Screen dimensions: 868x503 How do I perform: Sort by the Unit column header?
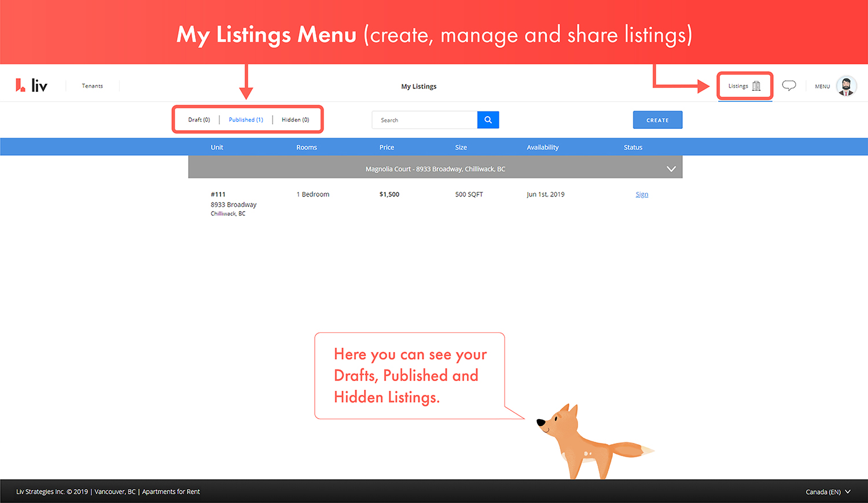pos(217,147)
